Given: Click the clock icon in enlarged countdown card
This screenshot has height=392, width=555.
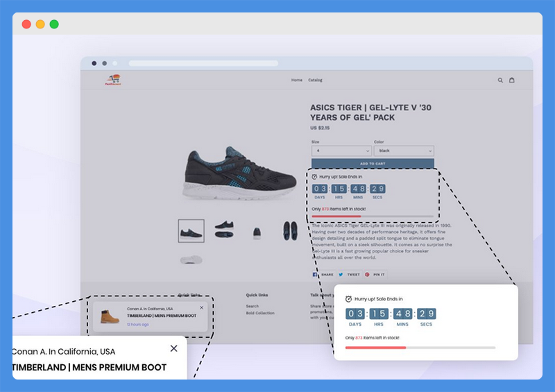Looking at the screenshot, I should point(349,299).
